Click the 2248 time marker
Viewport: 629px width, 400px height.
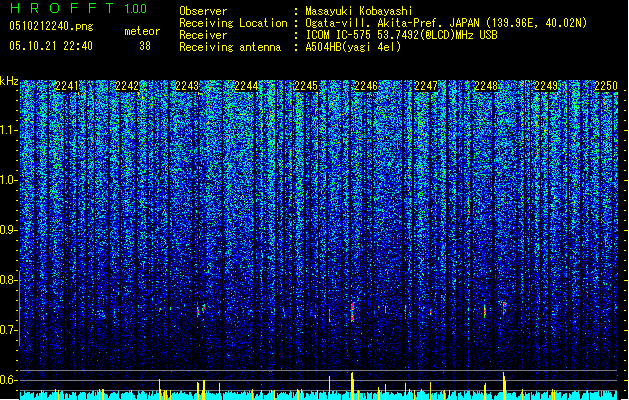[486, 86]
